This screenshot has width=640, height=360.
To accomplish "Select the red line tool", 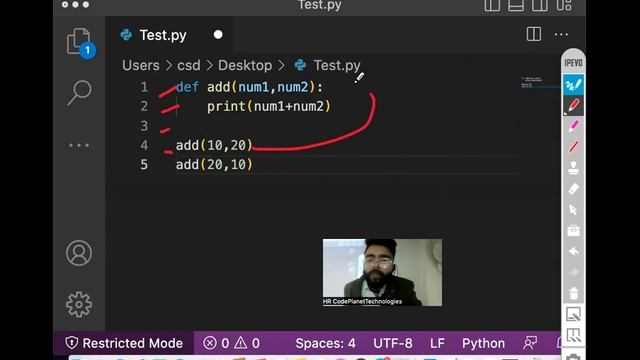I will pyautogui.click(x=573, y=147).
